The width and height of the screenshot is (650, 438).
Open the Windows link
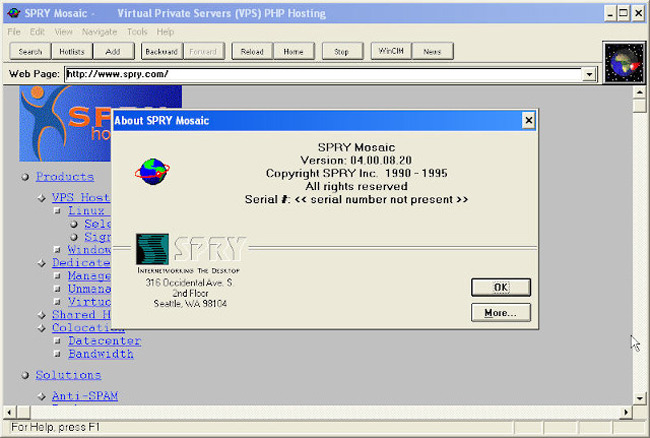pos(90,249)
